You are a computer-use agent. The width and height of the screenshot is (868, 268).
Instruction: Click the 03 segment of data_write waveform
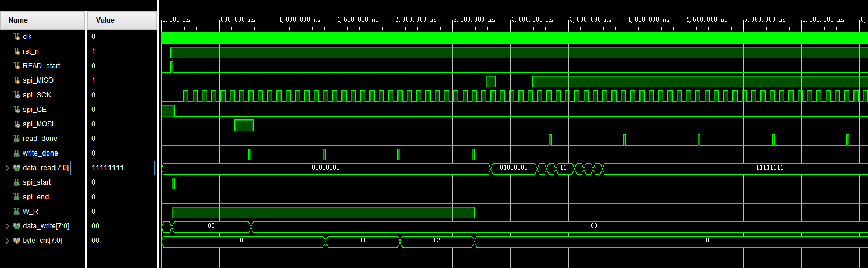point(211,227)
